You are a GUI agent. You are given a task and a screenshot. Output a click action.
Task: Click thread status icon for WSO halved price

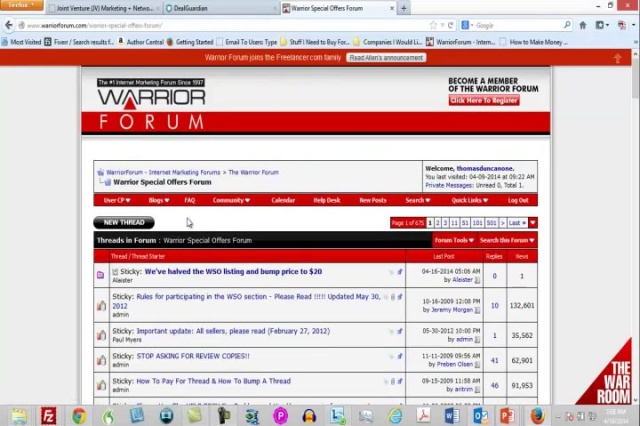pos(101,275)
